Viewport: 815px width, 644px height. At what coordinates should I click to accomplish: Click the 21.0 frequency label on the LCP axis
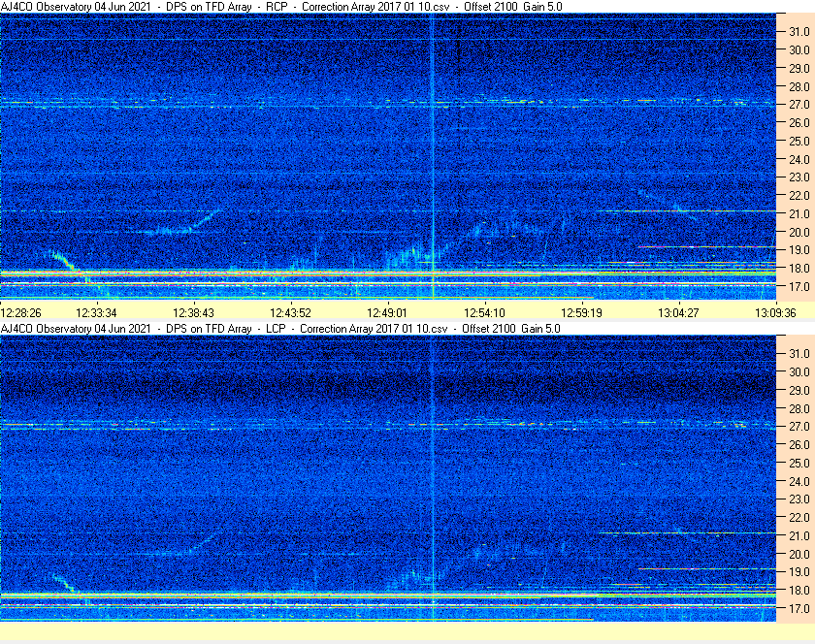[x=799, y=535]
